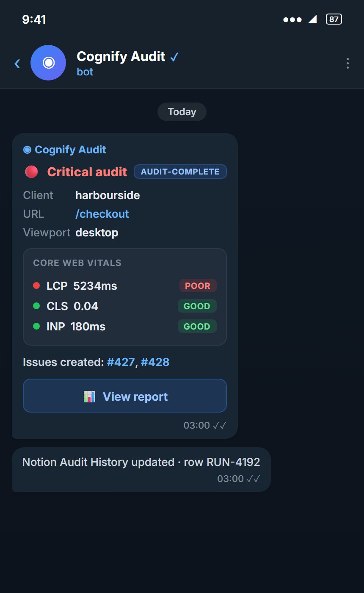Tap the GOOD badge in the INP row
Screen dimensions: 364x593
(x=197, y=326)
